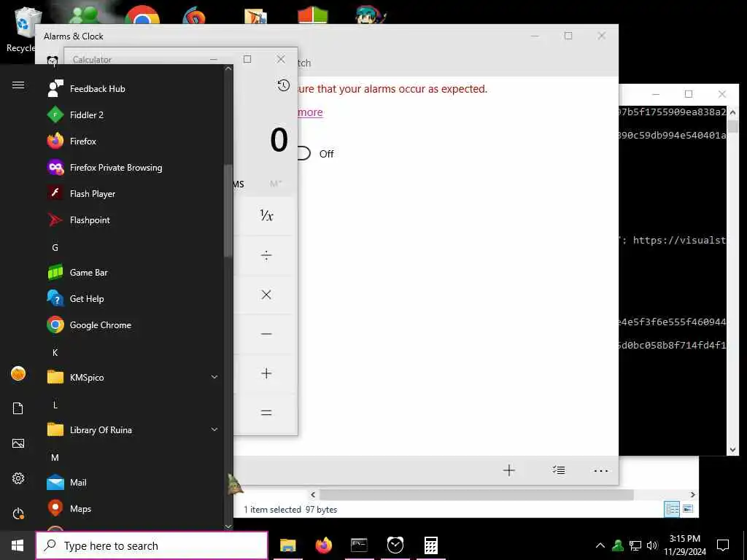
Task: Open Alarms & Clock more options ellipsis
Action: [601, 470]
